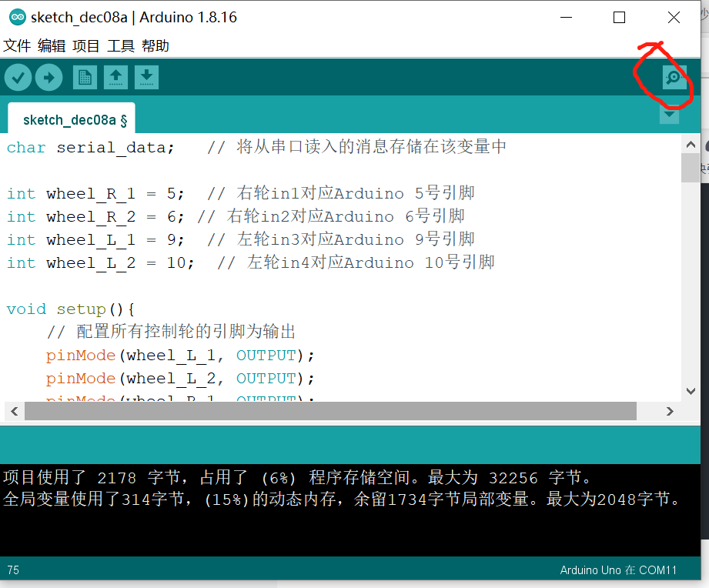Image resolution: width=709 pixels, height=588 pixels.
Task: Click the line 'int wheel_L_2 = 10;'
Action: point(100,262)
